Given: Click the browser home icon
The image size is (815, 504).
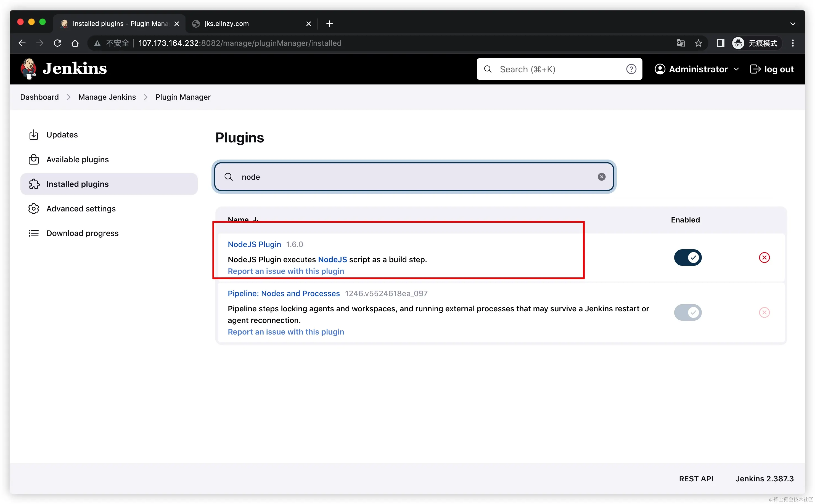Looking at the screenshot, I should (x=75, y=43).
